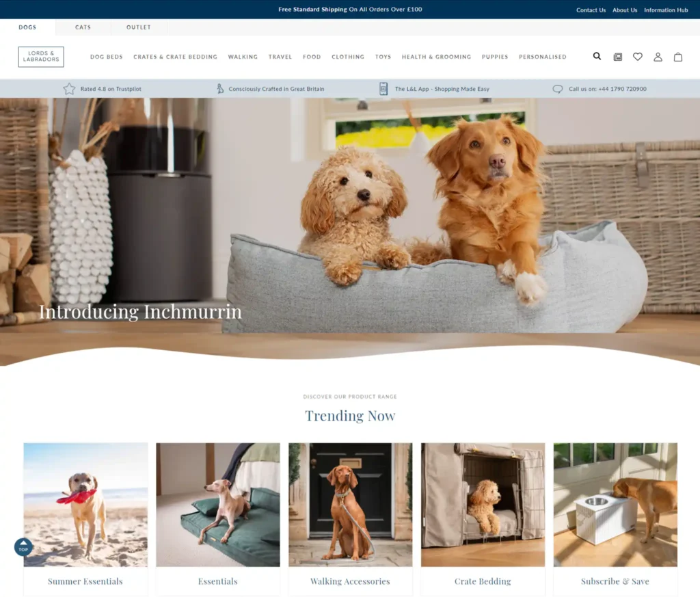Open the shopping bag icon
Image resolution: width=700 pixels, height=597 pixels.
(678, 57)
